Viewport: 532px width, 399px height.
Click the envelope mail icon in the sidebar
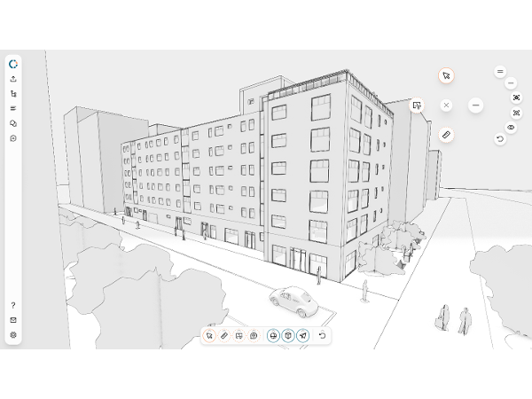click(13, 320)
